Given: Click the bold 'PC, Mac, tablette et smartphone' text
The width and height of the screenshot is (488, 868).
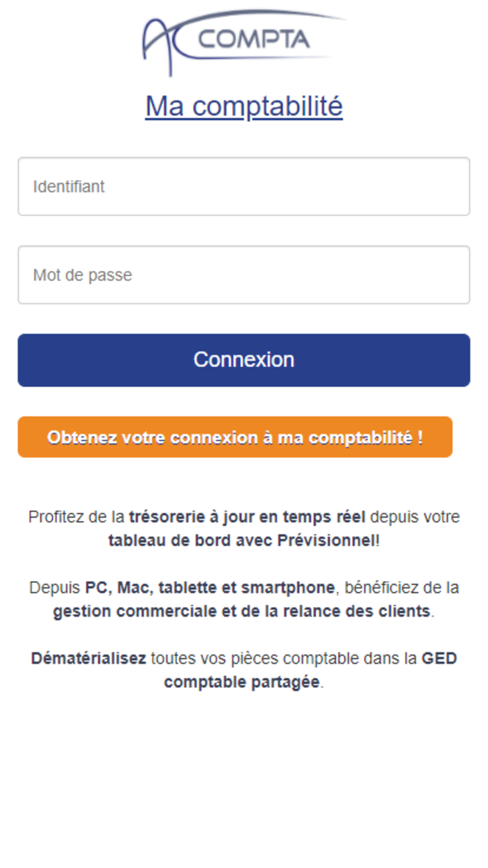Looking at the screenshot, I should point(210,587).
